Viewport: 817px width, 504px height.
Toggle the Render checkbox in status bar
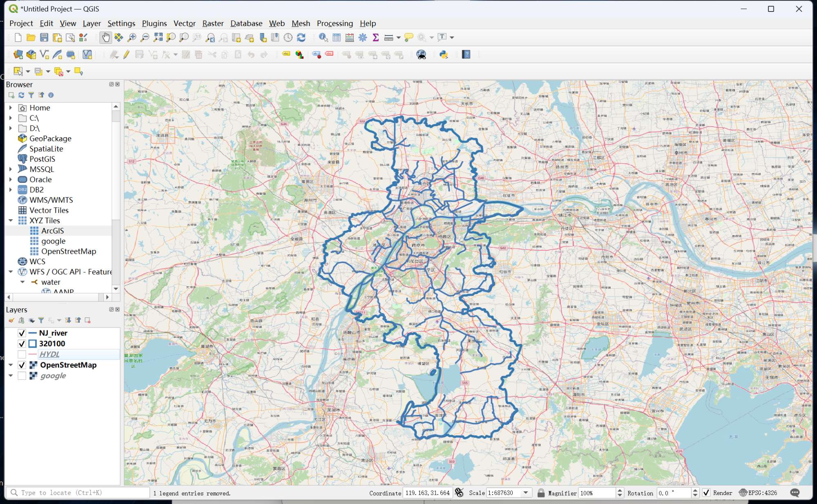tap(706, 493)
